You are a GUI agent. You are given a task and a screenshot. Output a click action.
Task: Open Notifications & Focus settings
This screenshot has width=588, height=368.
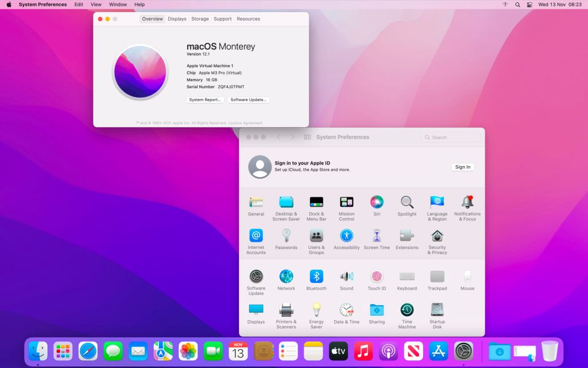pos(467,202)
